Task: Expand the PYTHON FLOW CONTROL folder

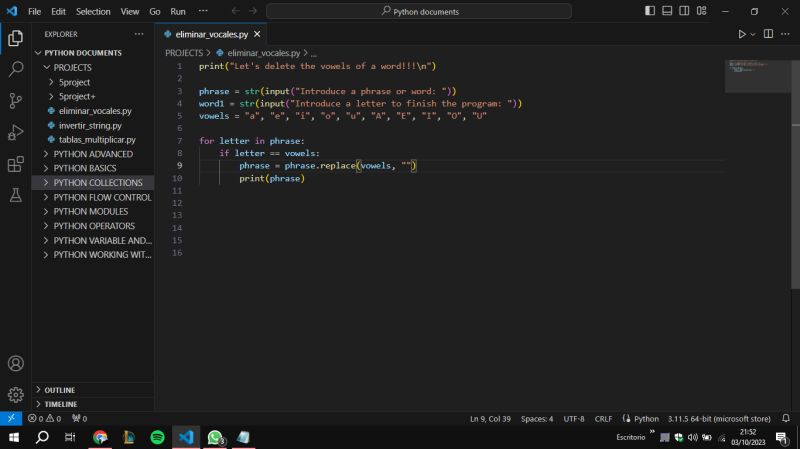Action: coord(102,197)
